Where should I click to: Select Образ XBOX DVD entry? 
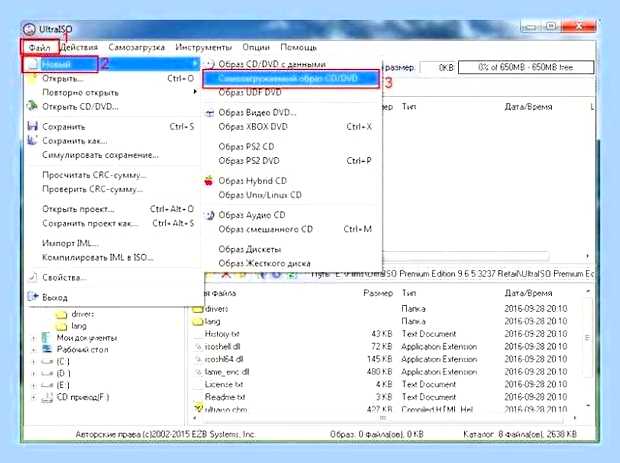click(291, 127)
